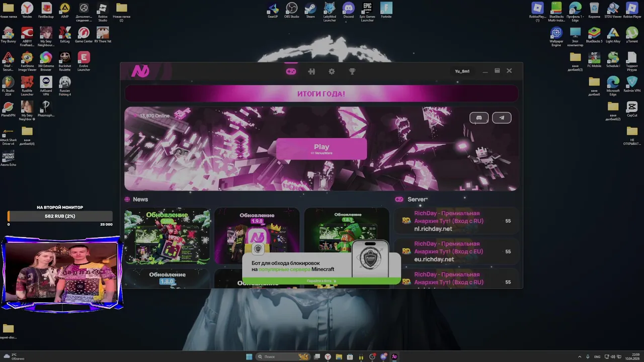Open the Обновление 1.9.0 news card
The image size is (644, 362).
click(x=257, y=231)
